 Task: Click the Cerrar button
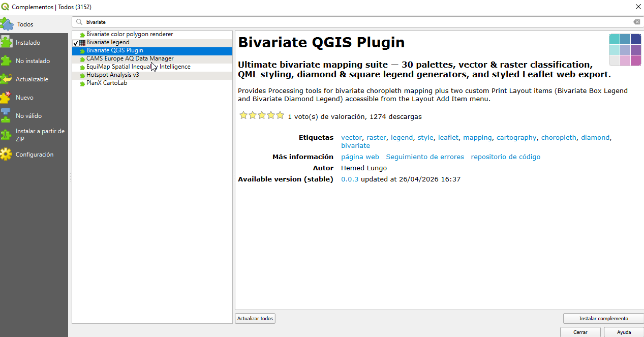(580, 332)
